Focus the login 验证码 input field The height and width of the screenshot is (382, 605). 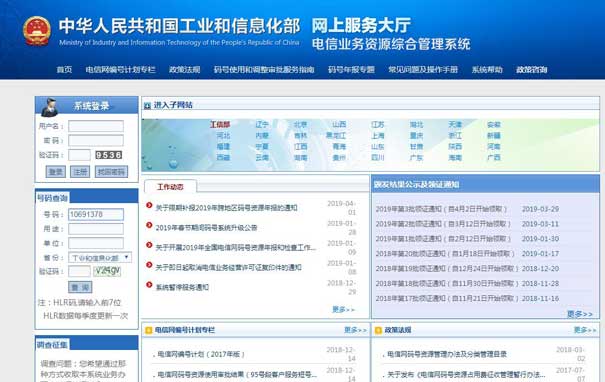pyautogui.click(x=79, y=155)
